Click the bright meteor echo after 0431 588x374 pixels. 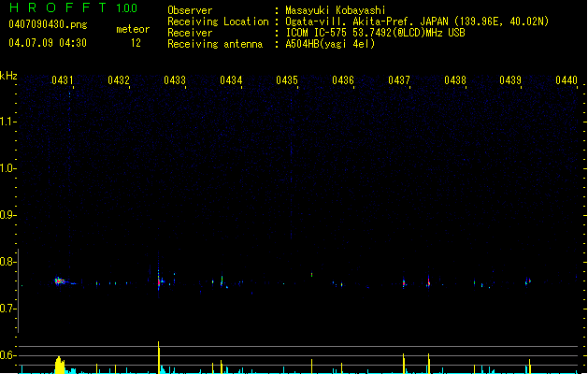(60, 281)
